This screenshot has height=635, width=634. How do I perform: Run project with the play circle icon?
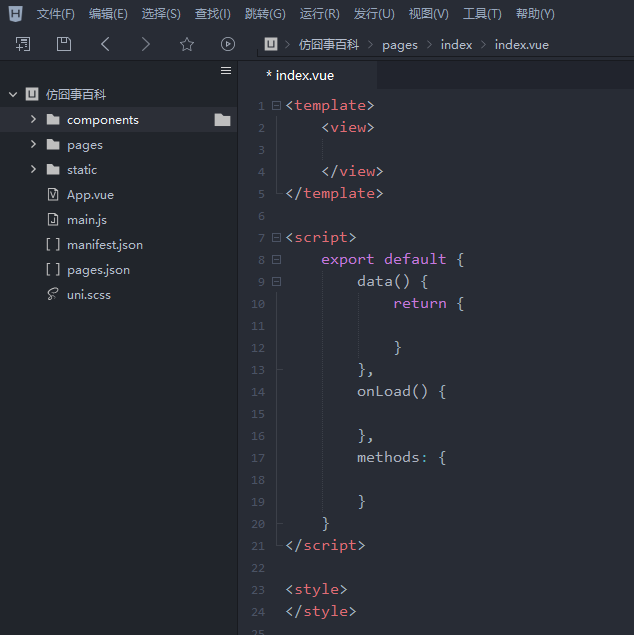tap(228, 44)
